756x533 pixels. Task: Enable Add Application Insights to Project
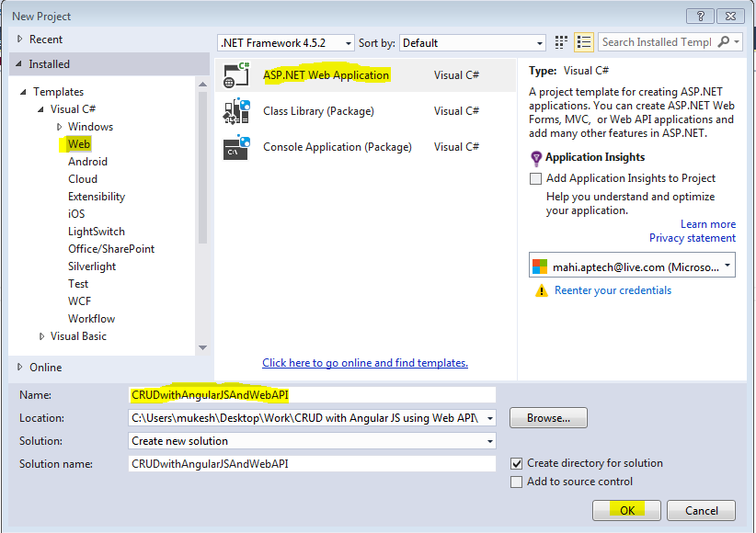click(x=535, y=179)
